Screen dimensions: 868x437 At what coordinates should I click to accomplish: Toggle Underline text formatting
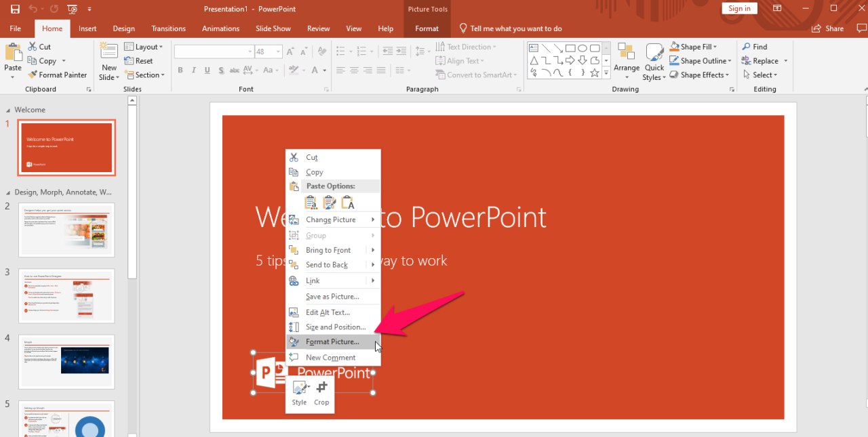point(208,70)
